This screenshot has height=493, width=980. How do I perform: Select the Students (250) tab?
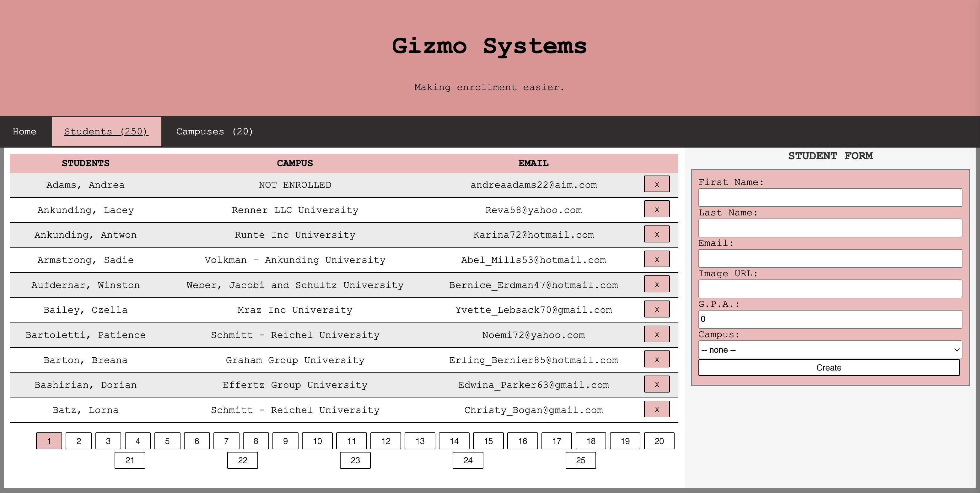106,132
